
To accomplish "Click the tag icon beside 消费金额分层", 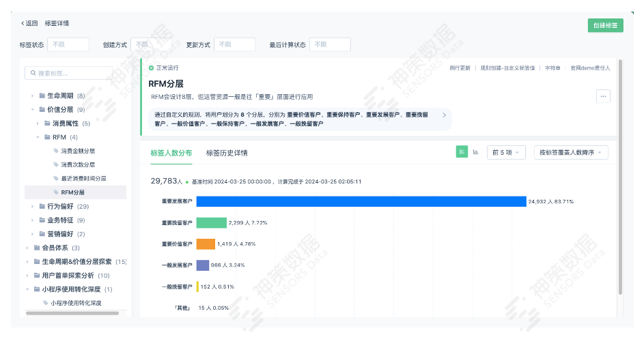I will (56, 151).
